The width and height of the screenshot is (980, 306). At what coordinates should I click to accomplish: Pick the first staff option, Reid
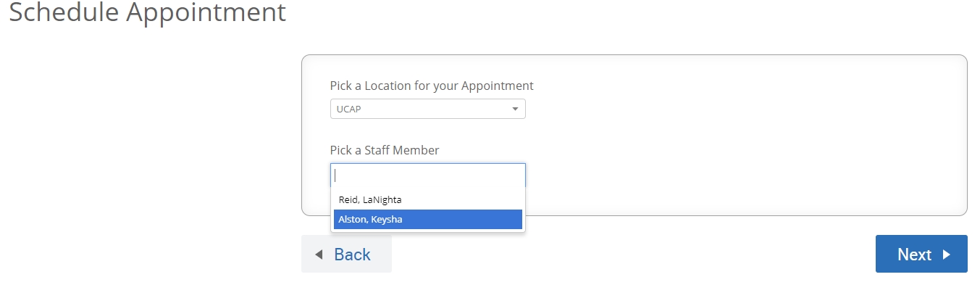[x=427, y=199]
